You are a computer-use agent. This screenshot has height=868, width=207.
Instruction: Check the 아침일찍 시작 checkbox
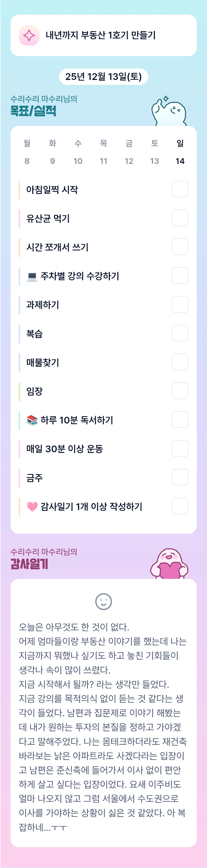[180, 189]
